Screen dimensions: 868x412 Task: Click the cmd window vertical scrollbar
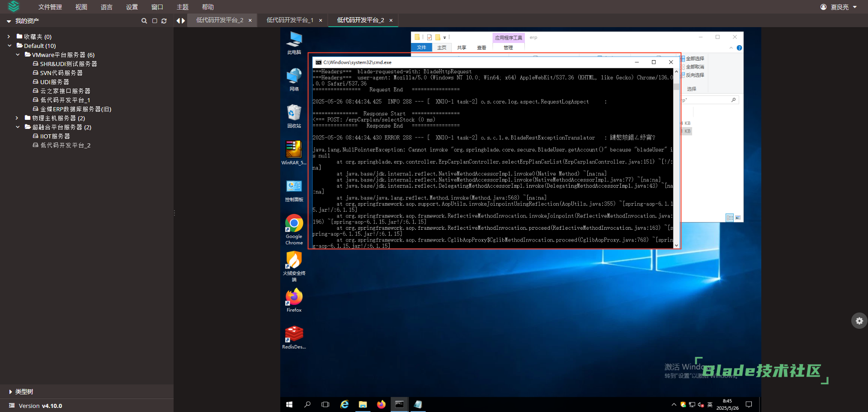(676, 158)
